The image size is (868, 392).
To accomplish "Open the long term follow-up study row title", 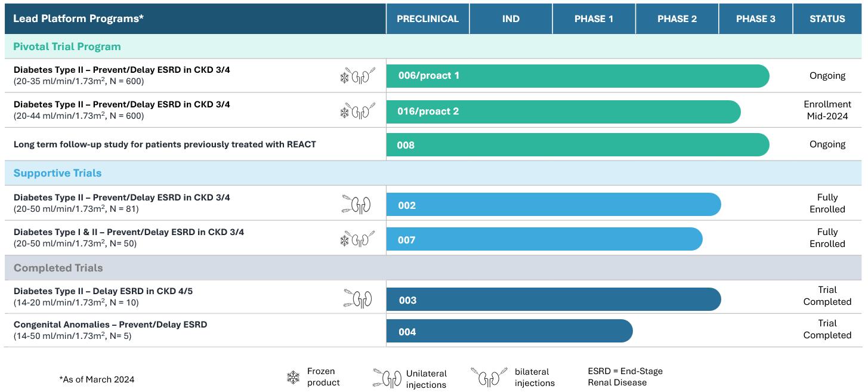I will [165, 144].
